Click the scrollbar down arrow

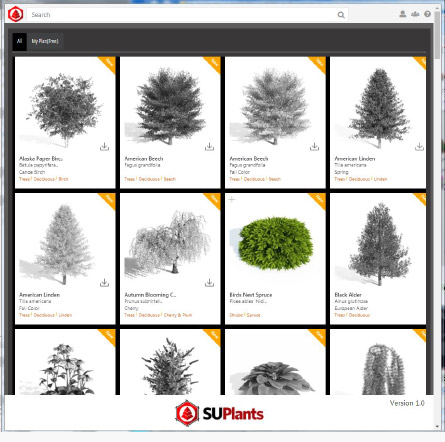click(437, 426)
